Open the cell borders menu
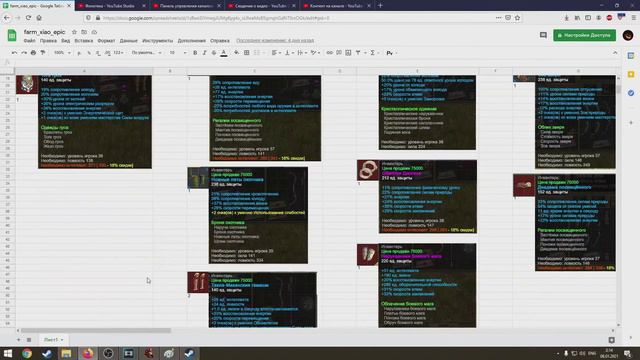The image size is (640, 360). pos(247,53)
